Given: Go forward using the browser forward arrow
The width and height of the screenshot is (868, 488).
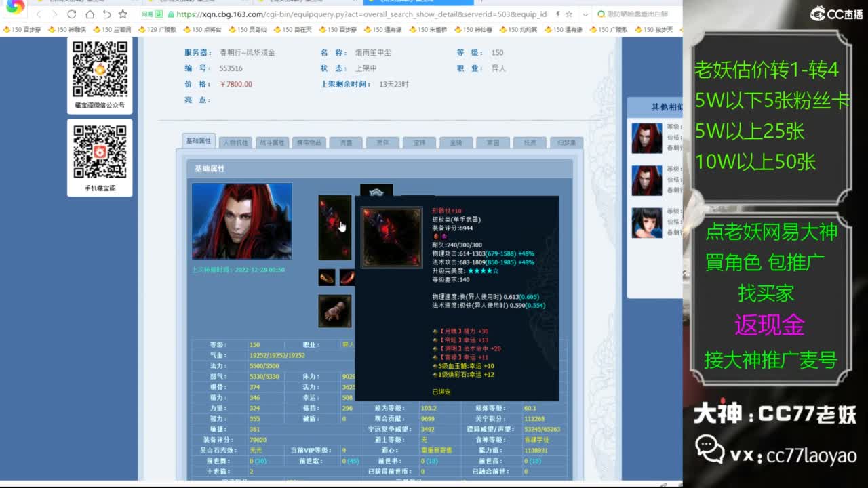Looking at the screenshot, I should pyautogui.click(x=55, y=14).
